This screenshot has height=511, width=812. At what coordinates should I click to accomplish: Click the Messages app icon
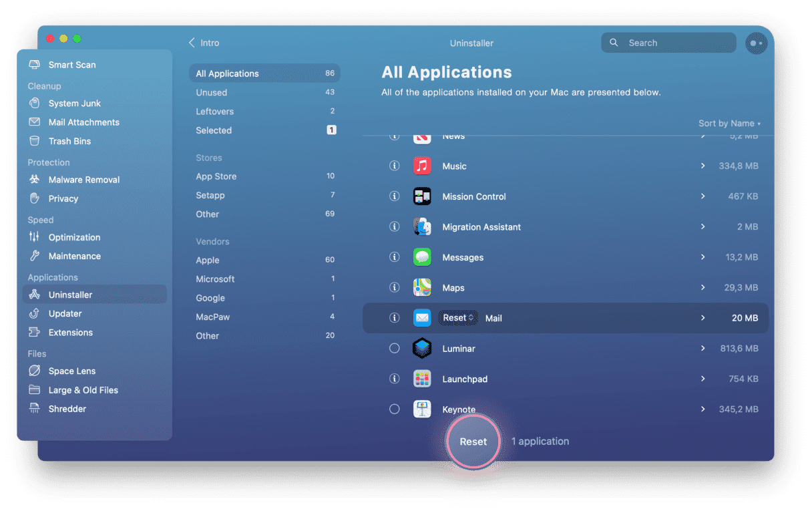pos(422,257)
